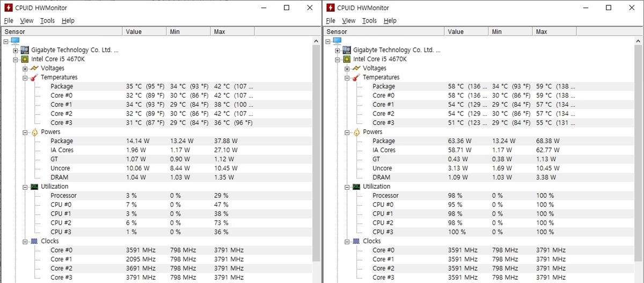Collapse the Temperatures node in left window
This screenshot has height=283, width=644.
pos(25,77)
